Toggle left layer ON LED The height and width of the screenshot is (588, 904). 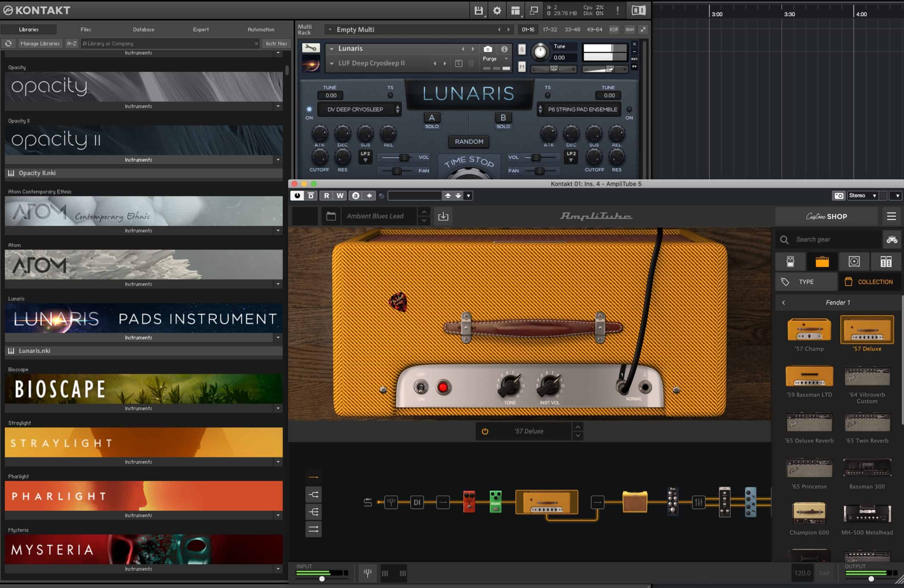(309, 109)
